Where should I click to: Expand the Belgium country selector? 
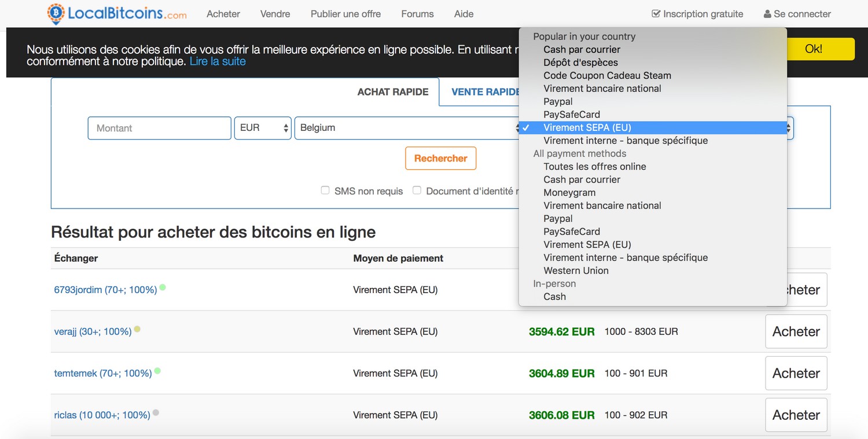tap(407, 128)
